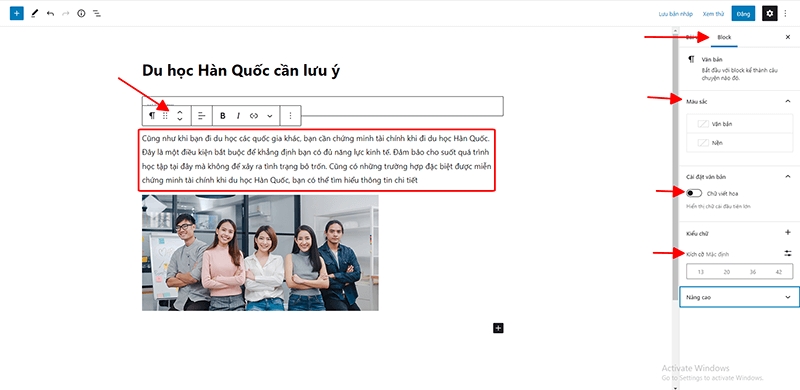Apply italic formatting in block toolbar
This screenshot has width=800, height=390.
pos(238,116)
